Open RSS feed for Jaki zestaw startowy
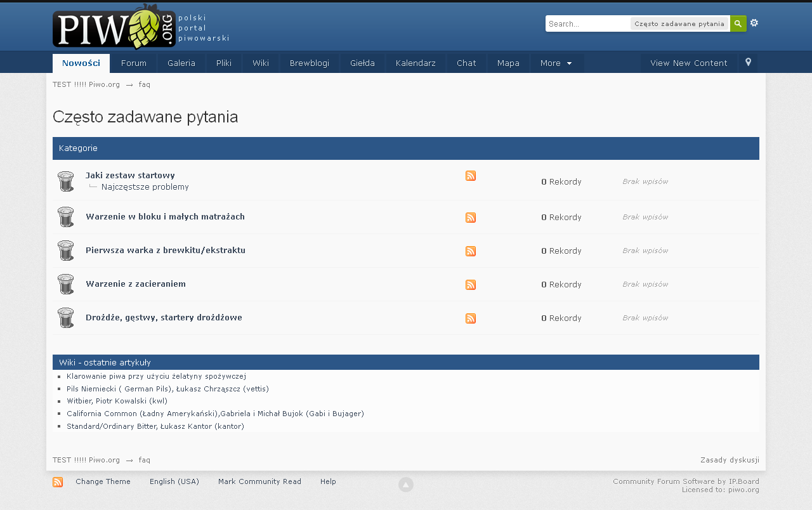 [x=471, y=176]
